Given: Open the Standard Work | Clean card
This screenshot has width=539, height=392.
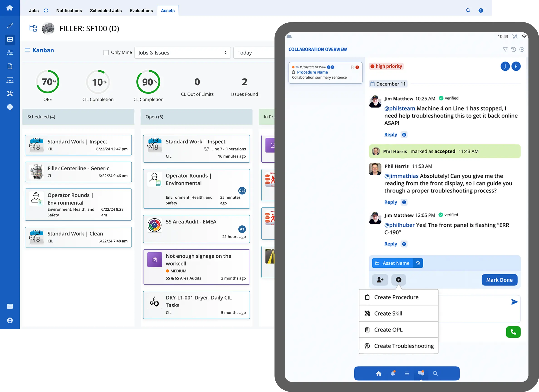Looking at the screenshot, I should tap(78, 237).
